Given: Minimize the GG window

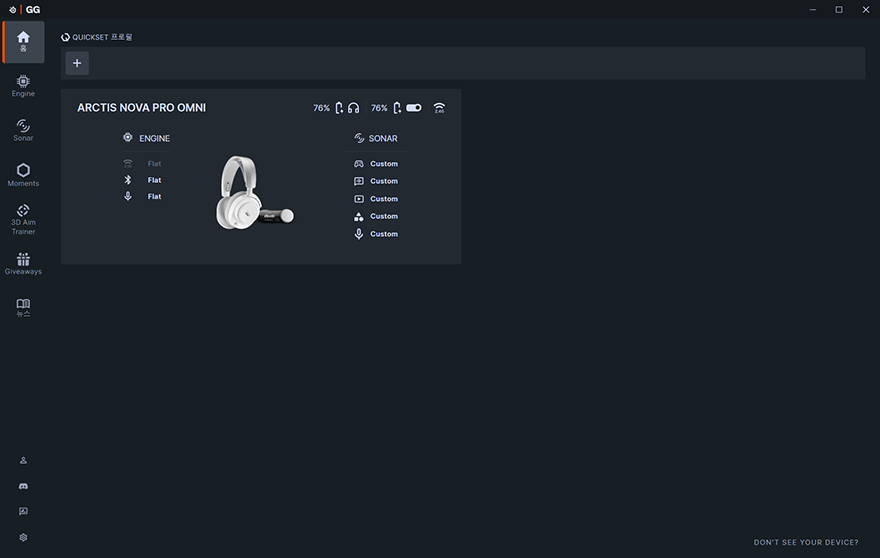Looking at the screenshot, I should coord(813,10).
